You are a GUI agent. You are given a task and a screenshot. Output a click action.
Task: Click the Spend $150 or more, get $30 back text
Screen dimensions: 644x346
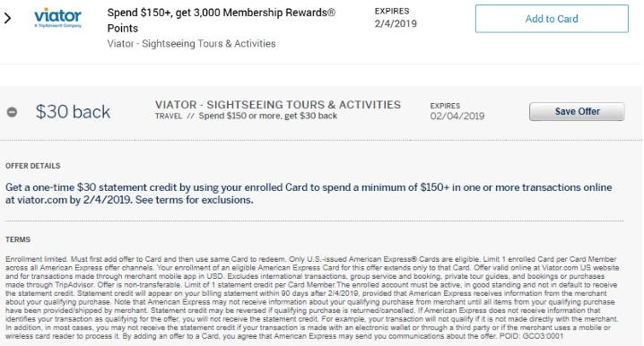point(268,116)
